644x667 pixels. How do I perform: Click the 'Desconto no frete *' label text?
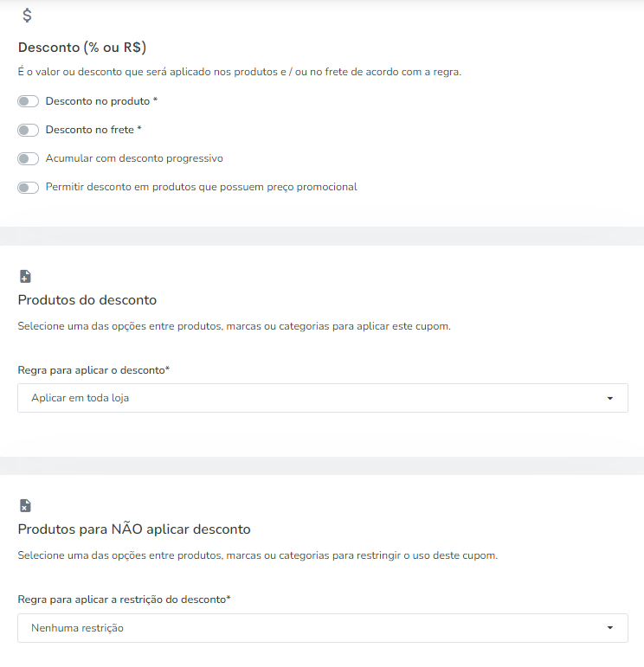coord(93,130)
